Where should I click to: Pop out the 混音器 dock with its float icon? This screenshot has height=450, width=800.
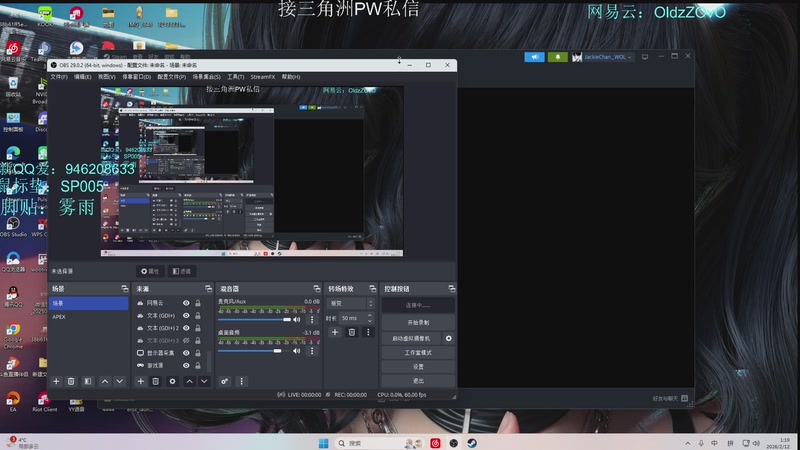click(317, 289)
